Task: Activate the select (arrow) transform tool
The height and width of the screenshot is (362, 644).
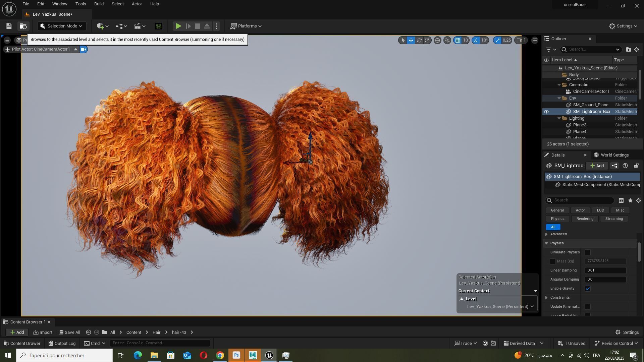Action: pyautogui.click(x=403, y=40)
